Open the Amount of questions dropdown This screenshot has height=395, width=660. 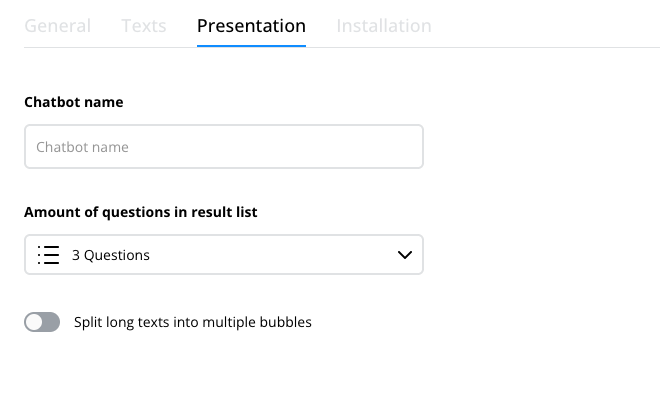(224, 255)
